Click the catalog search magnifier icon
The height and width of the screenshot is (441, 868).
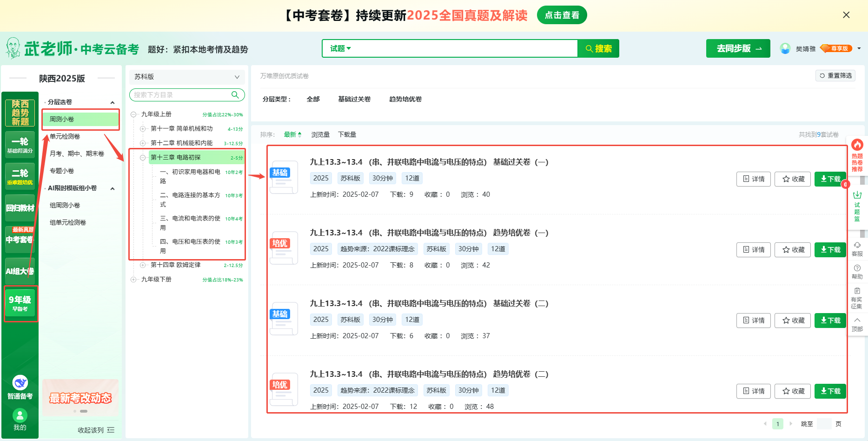(x=235, y=95)
